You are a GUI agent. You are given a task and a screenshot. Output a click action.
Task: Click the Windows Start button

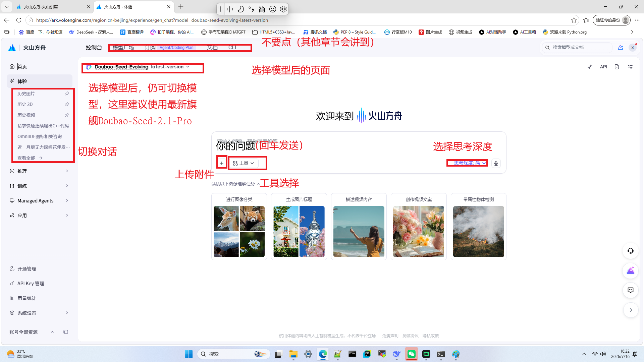point(189,354)
